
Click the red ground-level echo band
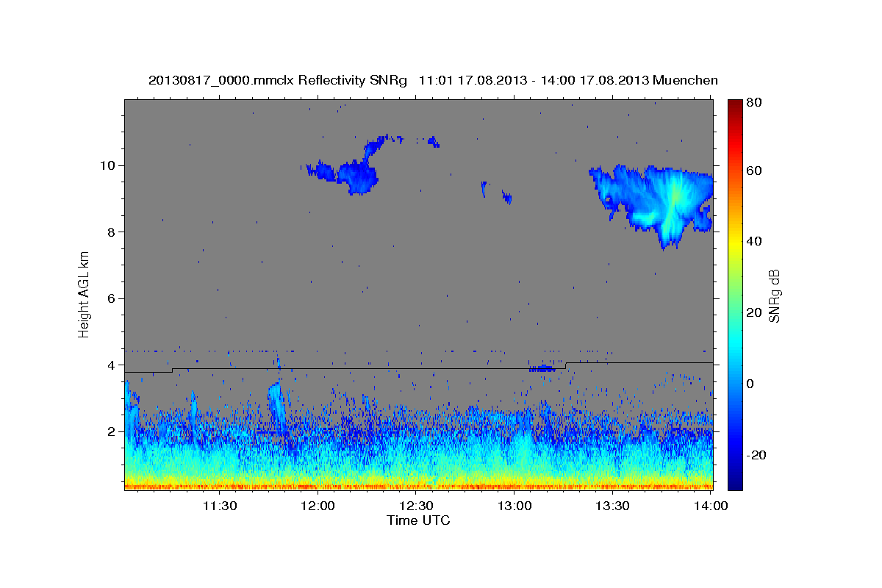(418, 487)
